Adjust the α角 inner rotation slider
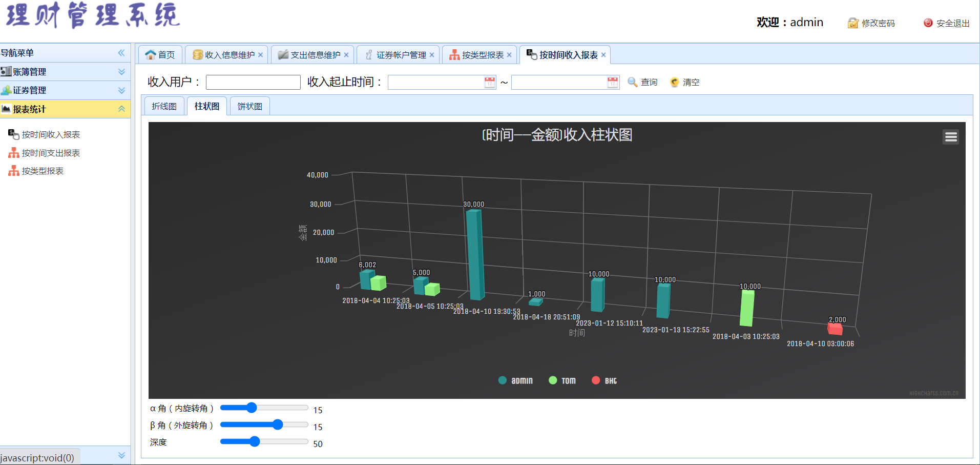 click(251, 408)
